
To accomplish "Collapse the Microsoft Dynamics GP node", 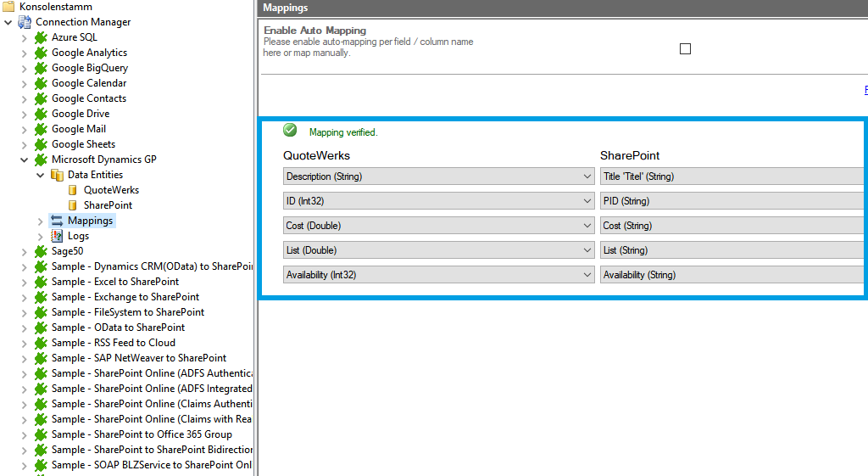I will click(24, 160).
